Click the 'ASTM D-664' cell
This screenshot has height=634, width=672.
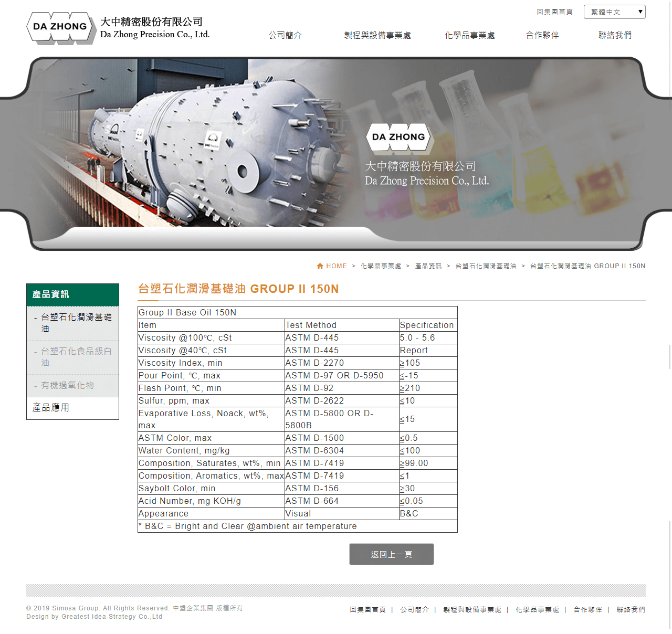pyautogui.click(x=342, y=501)
